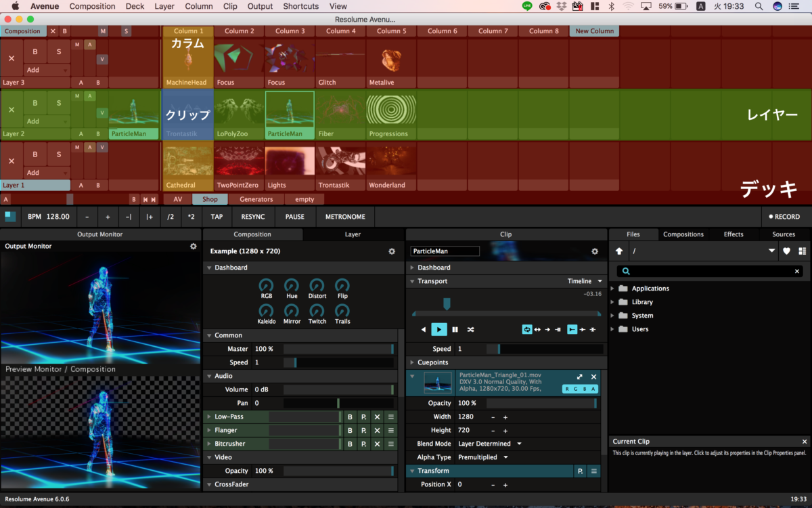The width and height of the screenshot is (812, 508).
Task: Open Blend Mode Layer Determined dropdown
Action: coord(490,444)
